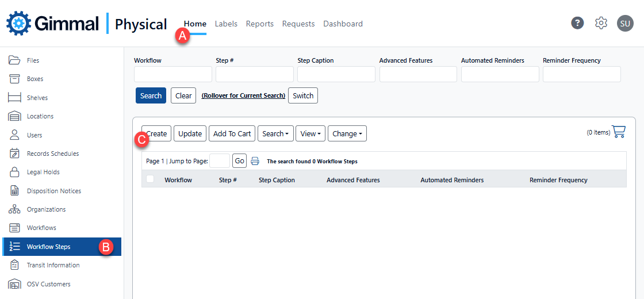This screenshot has width=644, height=299.
Task: Open the shopping cart icon
Action: [x=619, y=132]
